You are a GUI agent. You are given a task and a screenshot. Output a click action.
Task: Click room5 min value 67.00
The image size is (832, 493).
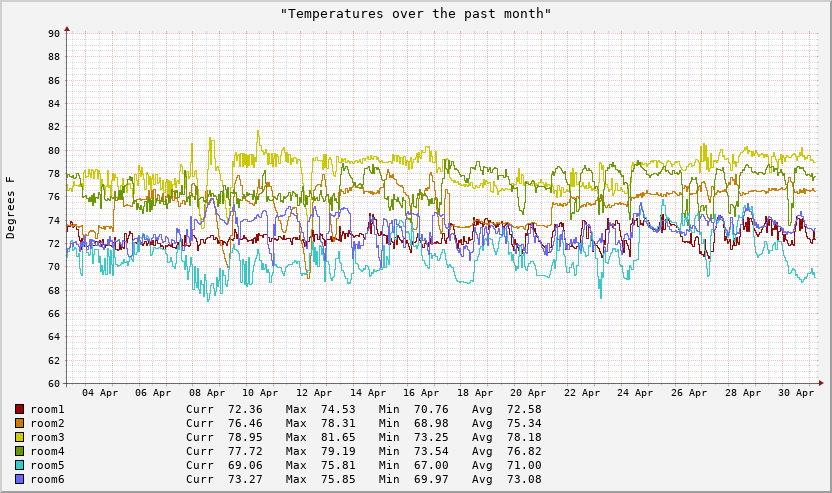click(431, 465)
